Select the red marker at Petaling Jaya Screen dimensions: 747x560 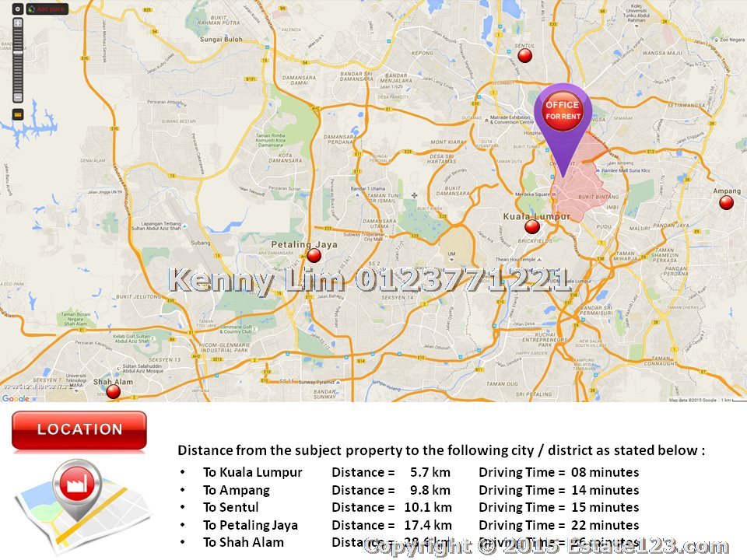pos(314,256)
